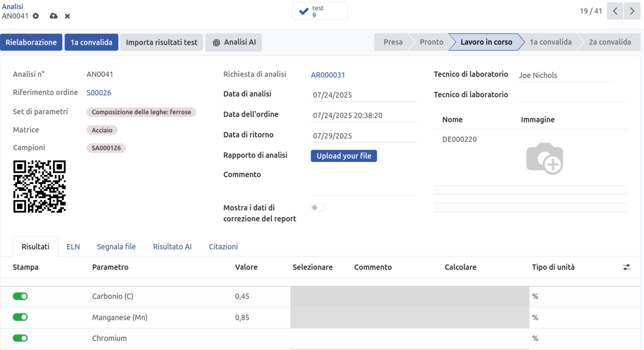Open the Tecnico di laboratorio Joe Nichols field

566,75
